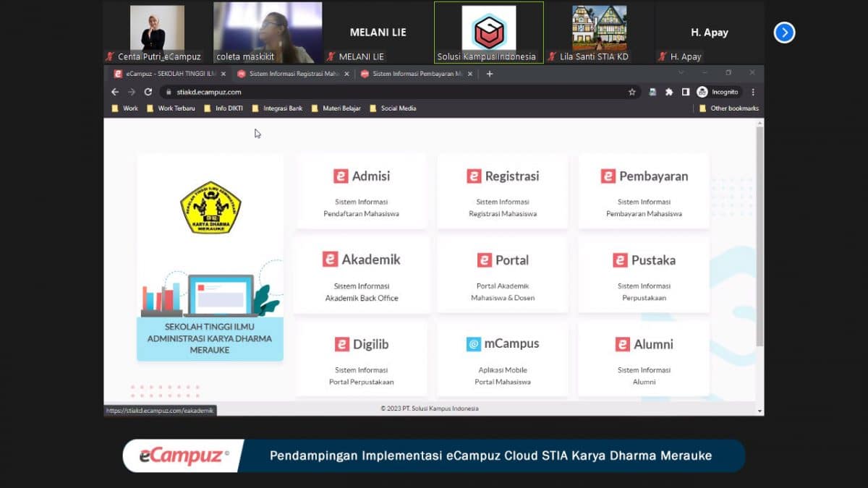The height and width of the screenshot is (488, 868).
Task: Select Centa Putri_eCampuz participant video
Action: (x=157, y=33)
